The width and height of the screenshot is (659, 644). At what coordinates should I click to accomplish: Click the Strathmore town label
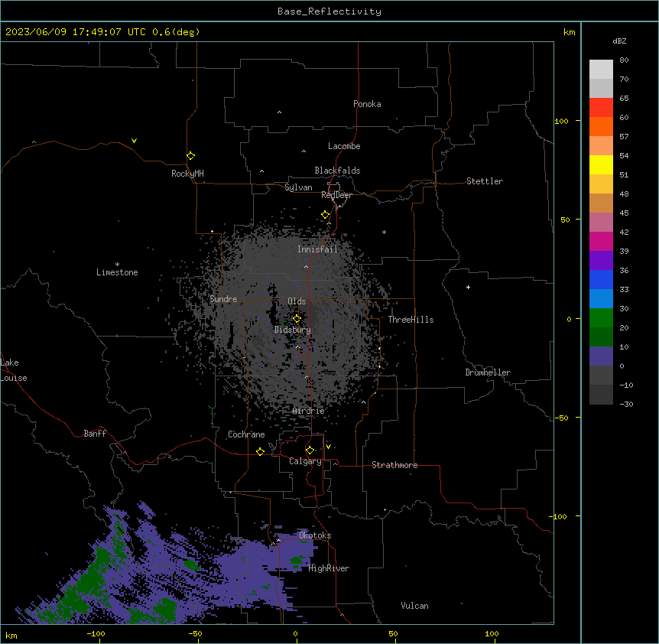tap(394, 465)
